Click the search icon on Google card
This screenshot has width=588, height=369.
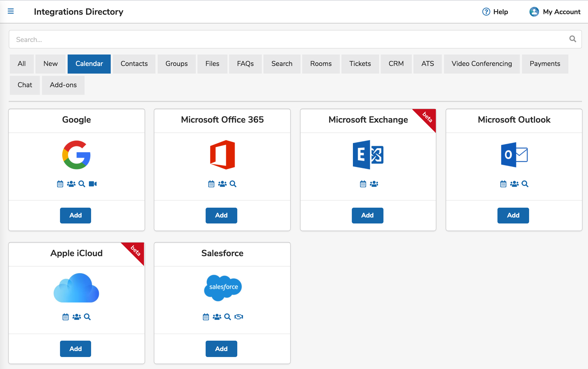82,184
